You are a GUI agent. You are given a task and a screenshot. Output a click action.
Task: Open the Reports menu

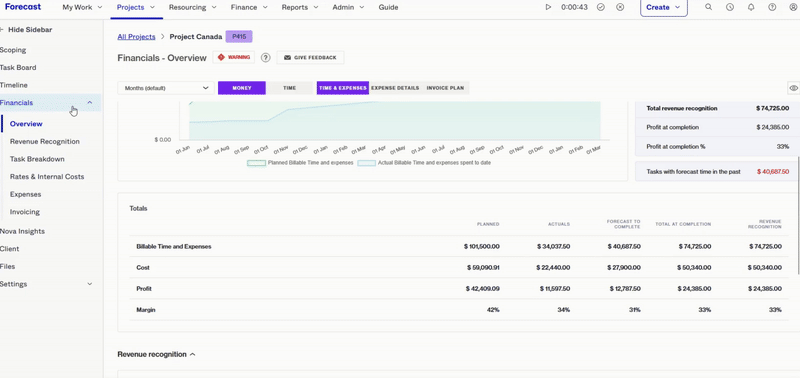[x=301, y=7]
